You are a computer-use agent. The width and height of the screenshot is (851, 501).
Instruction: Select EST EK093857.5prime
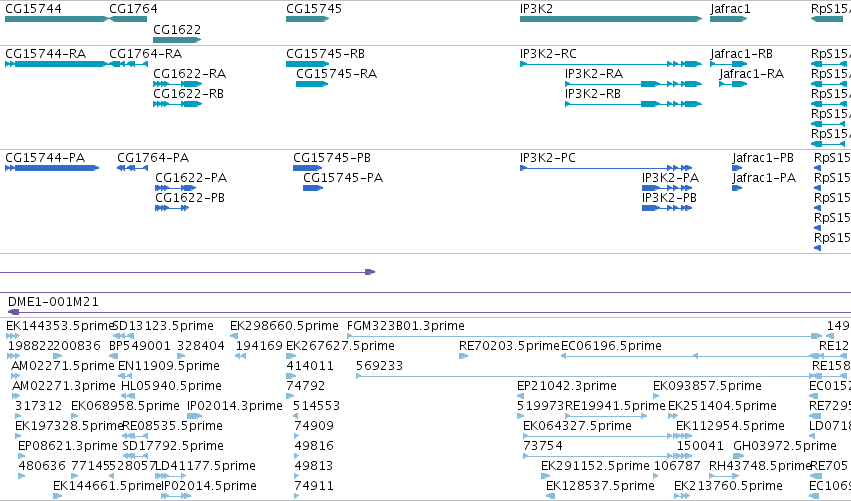click(657, 396)
